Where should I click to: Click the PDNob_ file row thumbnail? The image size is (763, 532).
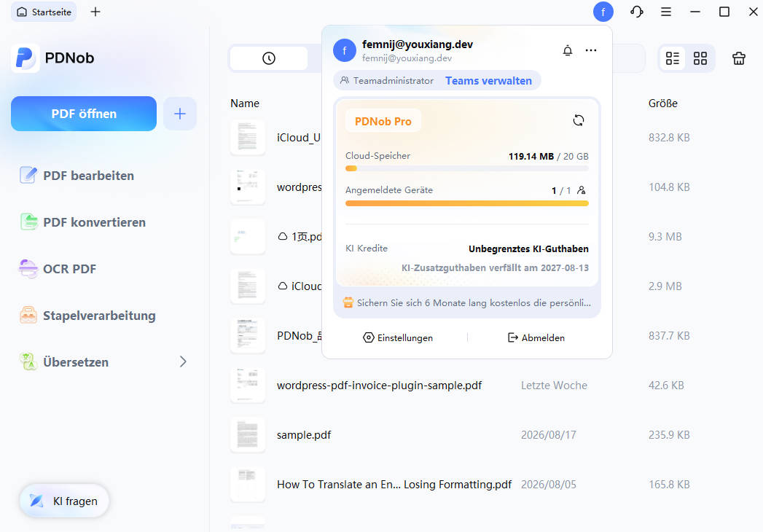tap(248, 335)
